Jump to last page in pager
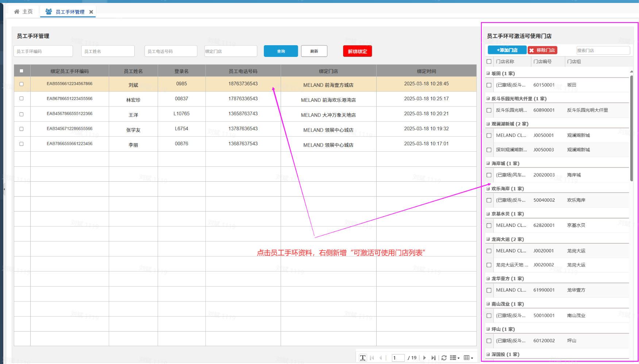Screen dimensions: 639x364 433,358
